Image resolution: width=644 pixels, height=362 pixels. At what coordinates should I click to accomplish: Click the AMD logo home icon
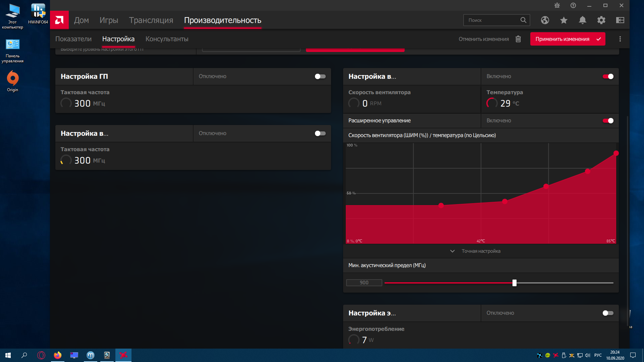[59, 20]
